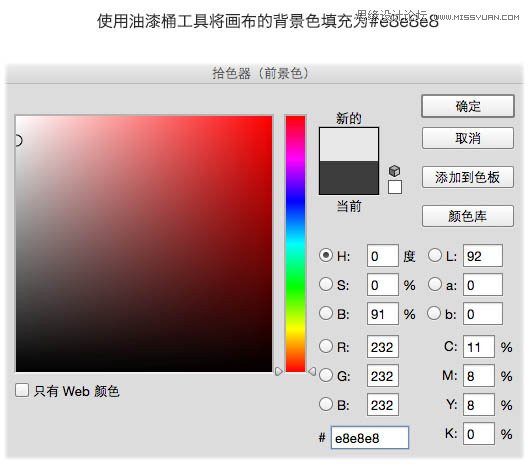Click the S percent input field

pyautogui.click(x=383, y=285)
